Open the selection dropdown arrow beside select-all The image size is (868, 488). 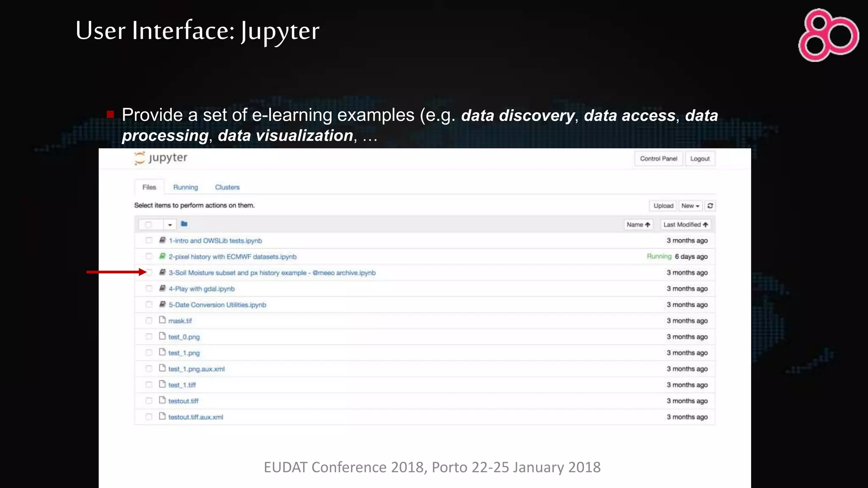pos(170,225)
